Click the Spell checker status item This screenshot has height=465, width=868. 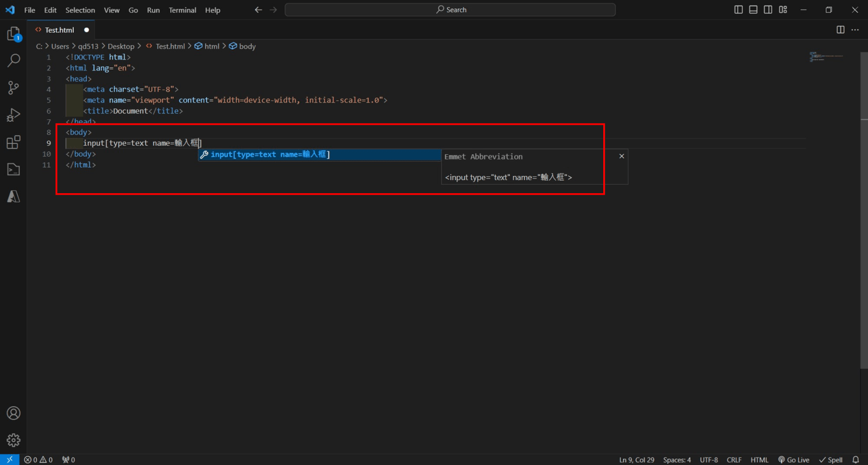pos(831,460)
